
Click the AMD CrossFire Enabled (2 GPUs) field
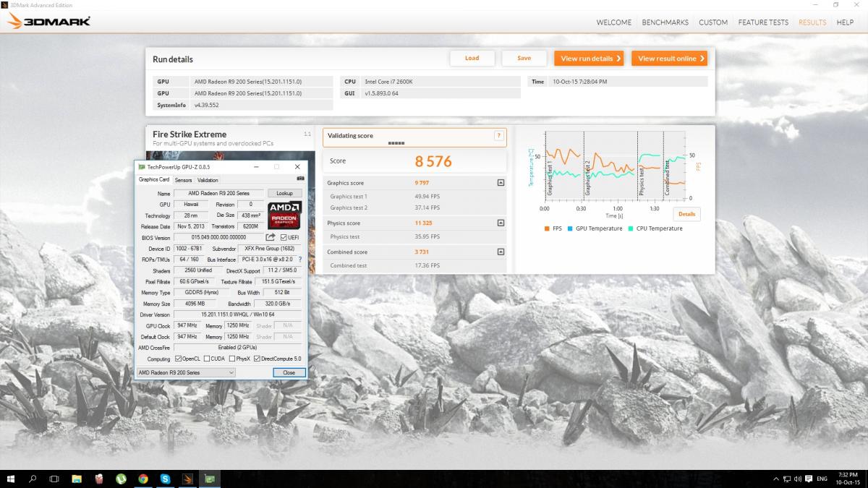coord(237,348)
